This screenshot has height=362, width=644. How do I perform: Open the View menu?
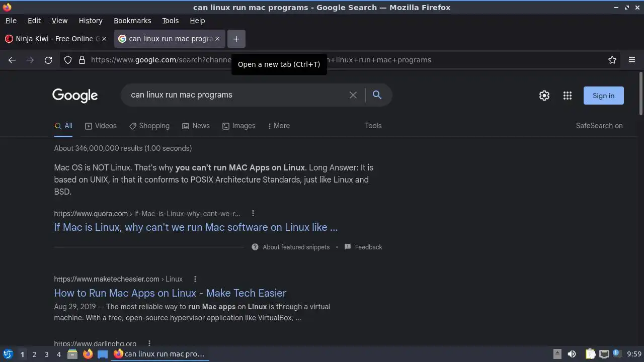point(59,21)
